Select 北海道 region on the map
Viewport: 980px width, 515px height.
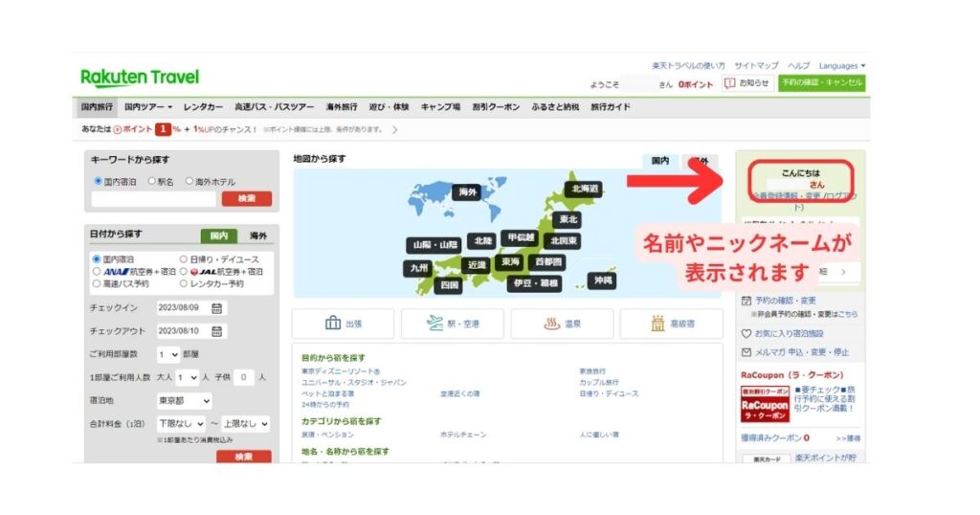[x=585, y=189]
